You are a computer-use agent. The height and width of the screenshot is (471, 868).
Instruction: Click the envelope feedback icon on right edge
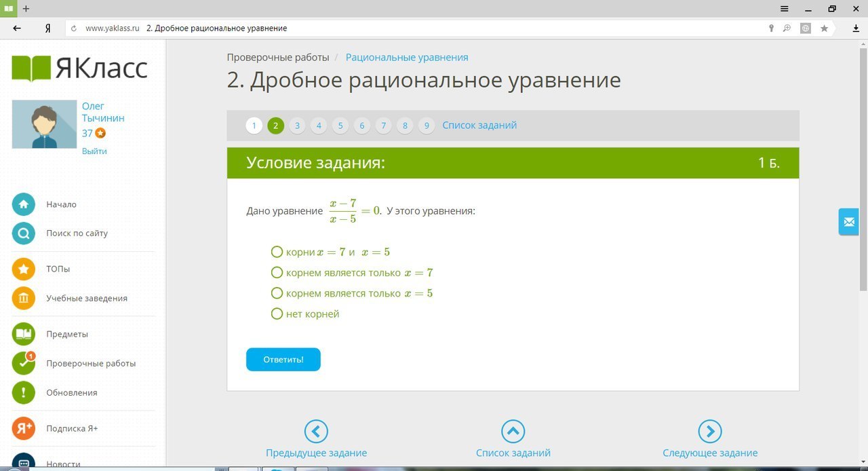848,222
